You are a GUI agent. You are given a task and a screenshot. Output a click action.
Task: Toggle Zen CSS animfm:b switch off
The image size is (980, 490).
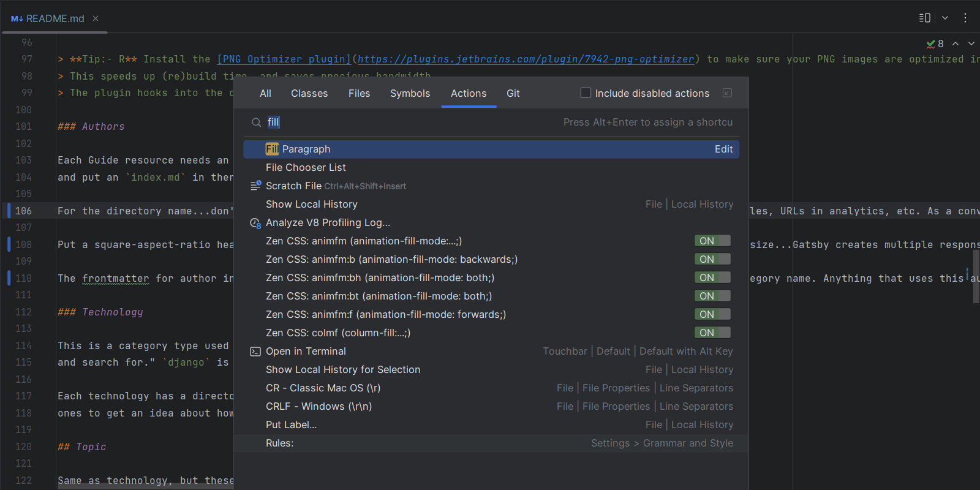click(x=712, y=259)
